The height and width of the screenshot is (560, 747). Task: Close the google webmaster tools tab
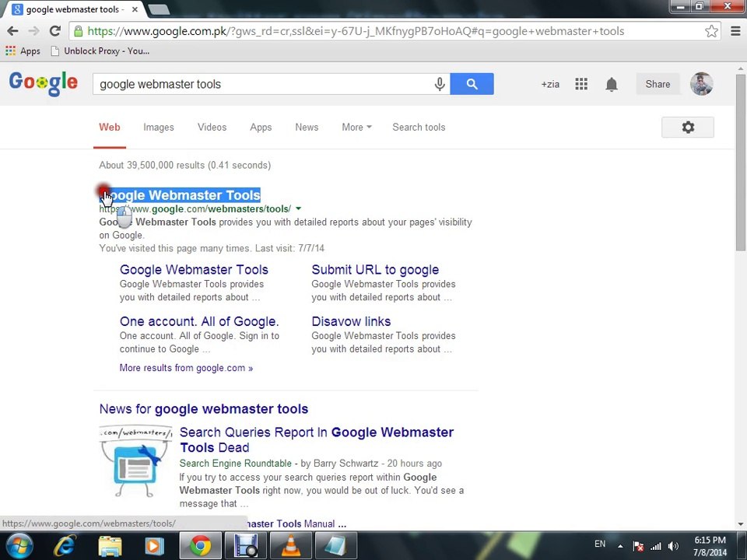(135, 9)
